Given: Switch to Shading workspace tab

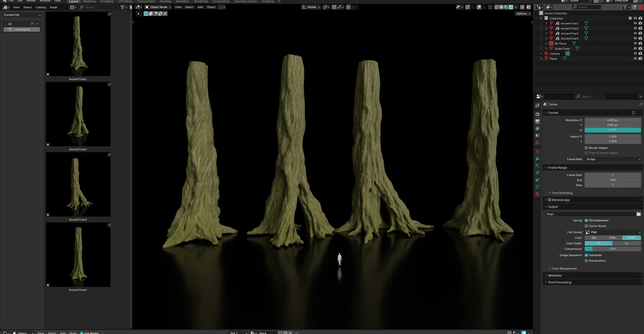Looking at the screenshot, I should click(x=165, y=2).
